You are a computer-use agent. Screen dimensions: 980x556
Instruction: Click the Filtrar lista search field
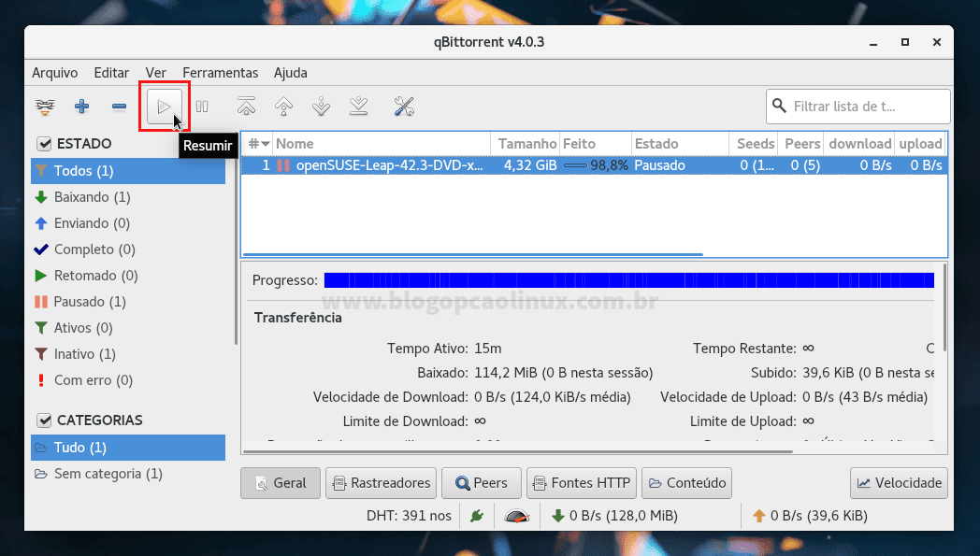(x=858, y=107)
